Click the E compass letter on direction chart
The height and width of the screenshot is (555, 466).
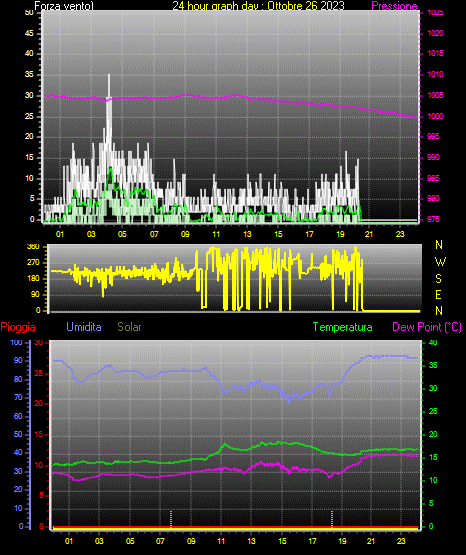pos(438,294)
